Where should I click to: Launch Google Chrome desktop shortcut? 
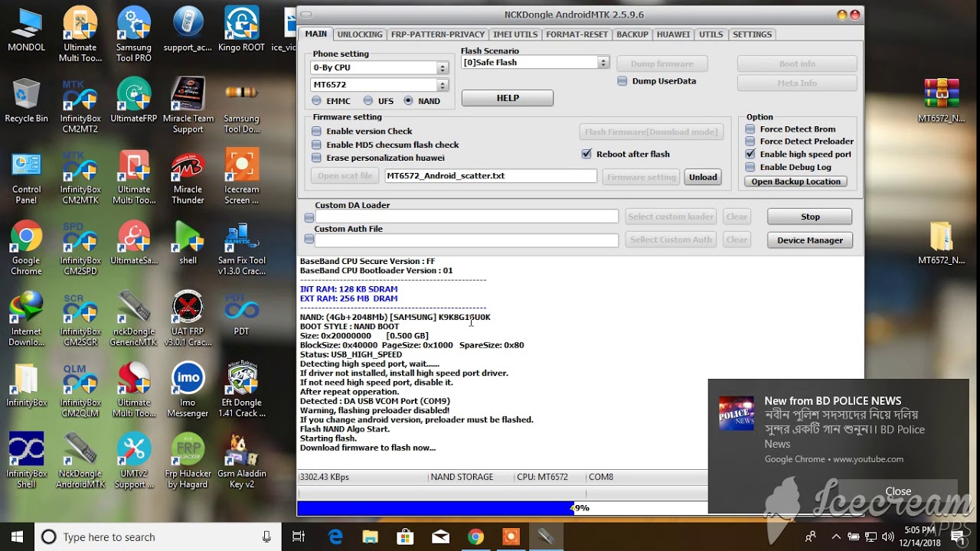[27, 249]
